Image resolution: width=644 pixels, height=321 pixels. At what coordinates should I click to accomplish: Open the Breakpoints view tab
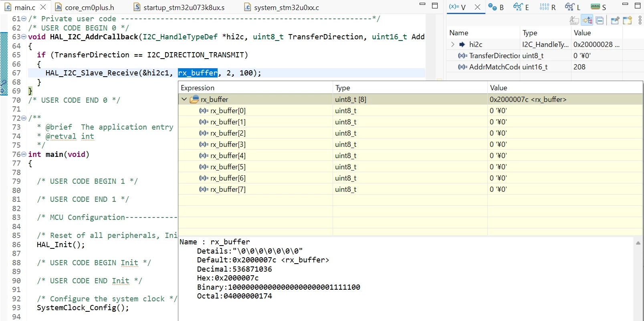pos(496,7)
